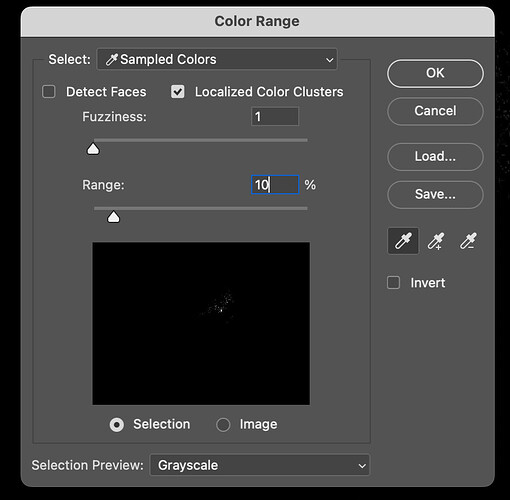Open the Load... preset button
The image size is (510, 500).
pyautogui.click(x=435, y=157)
